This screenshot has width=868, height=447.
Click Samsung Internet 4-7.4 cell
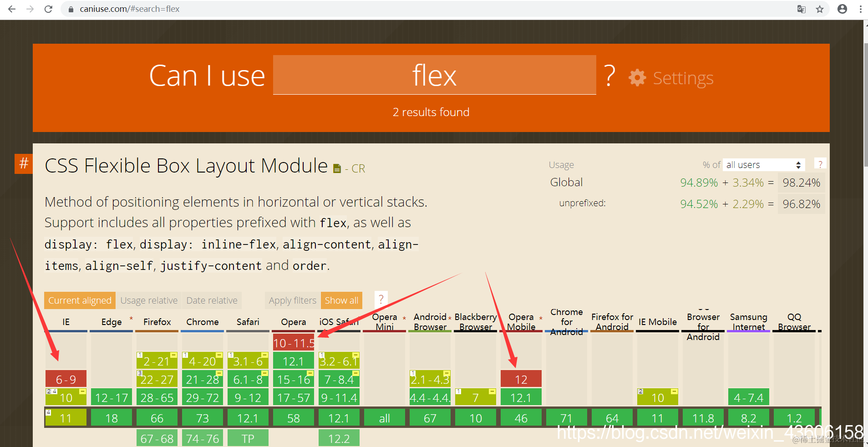(x=749, y=397)
